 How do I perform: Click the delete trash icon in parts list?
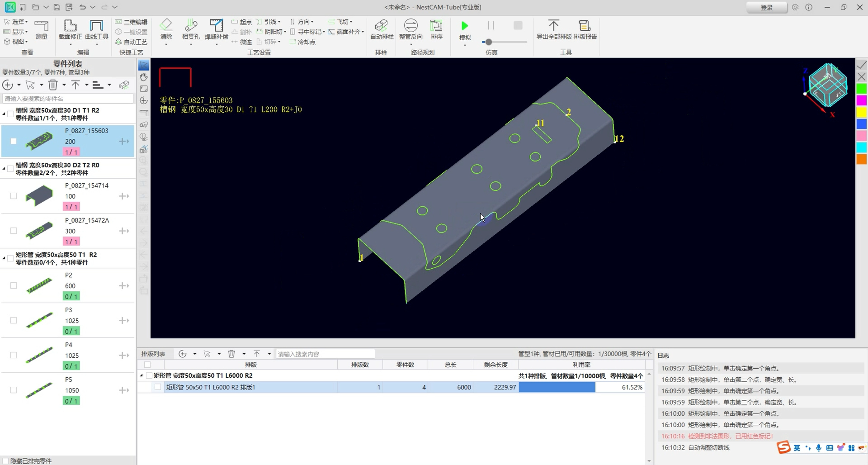[53, 85]
